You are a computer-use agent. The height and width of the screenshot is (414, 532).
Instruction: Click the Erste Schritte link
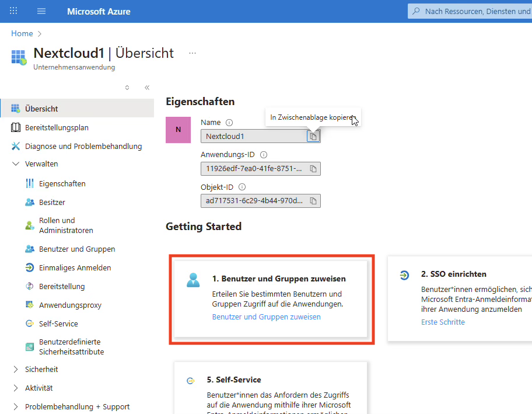(x=443, y=322)
